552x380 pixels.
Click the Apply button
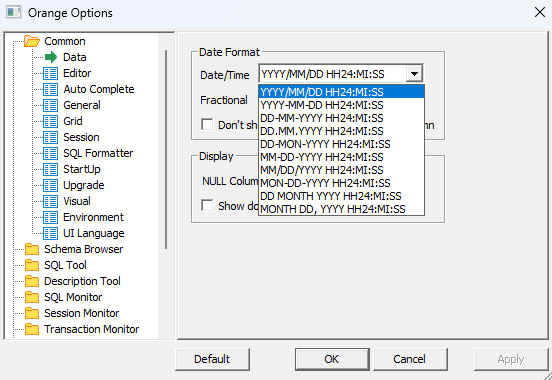coord(511,359)
